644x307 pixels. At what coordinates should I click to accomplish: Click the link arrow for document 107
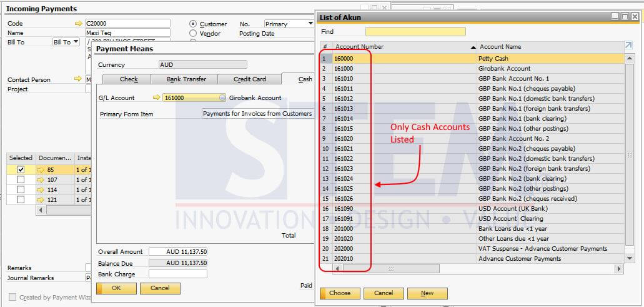[41, 179]
